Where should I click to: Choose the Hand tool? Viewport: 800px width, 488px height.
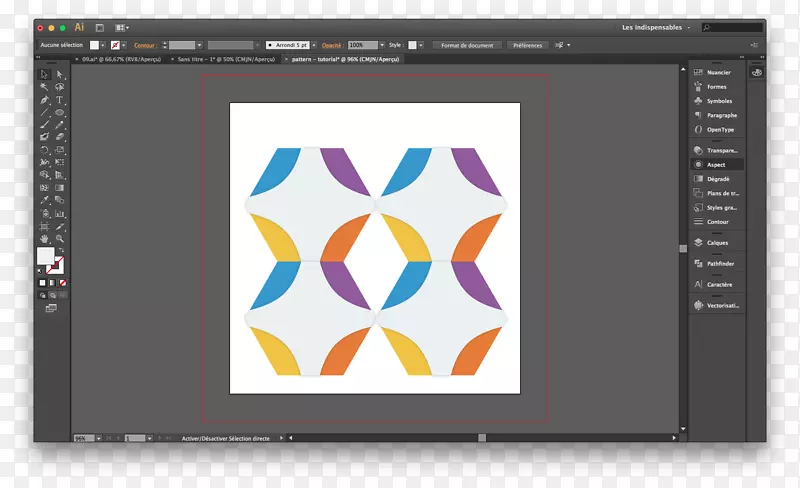pos(45,238)
